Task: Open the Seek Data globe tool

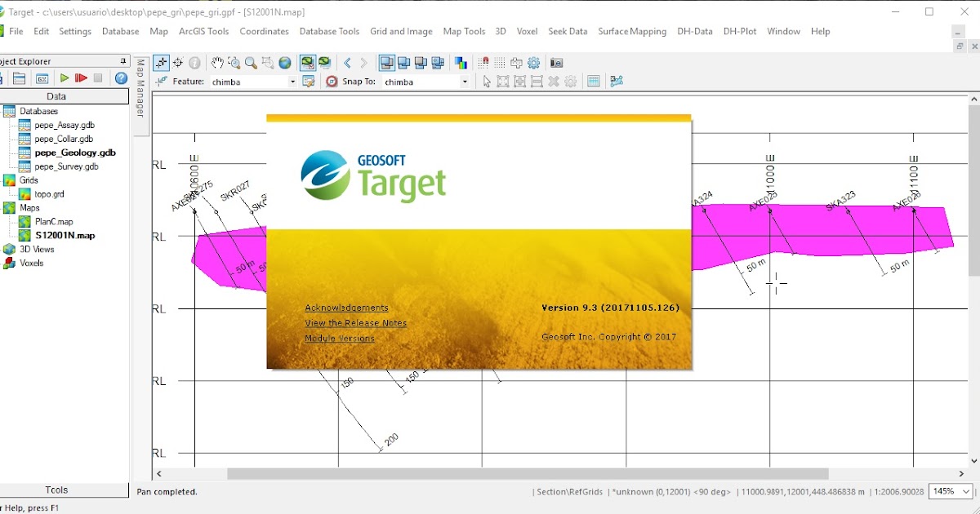Action: click(284, 62)
